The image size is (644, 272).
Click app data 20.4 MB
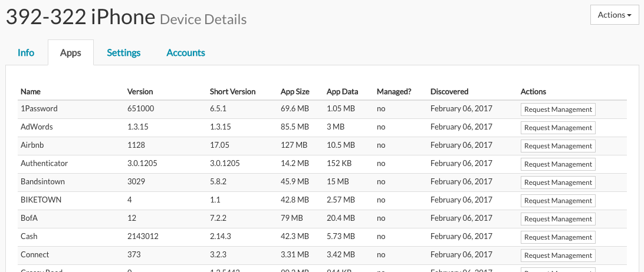[340, 218]
